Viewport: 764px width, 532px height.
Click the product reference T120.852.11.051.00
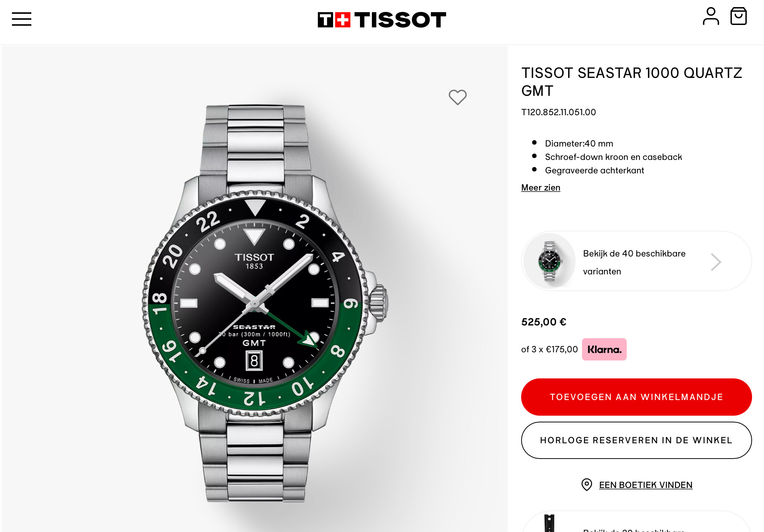pos(558,112)
